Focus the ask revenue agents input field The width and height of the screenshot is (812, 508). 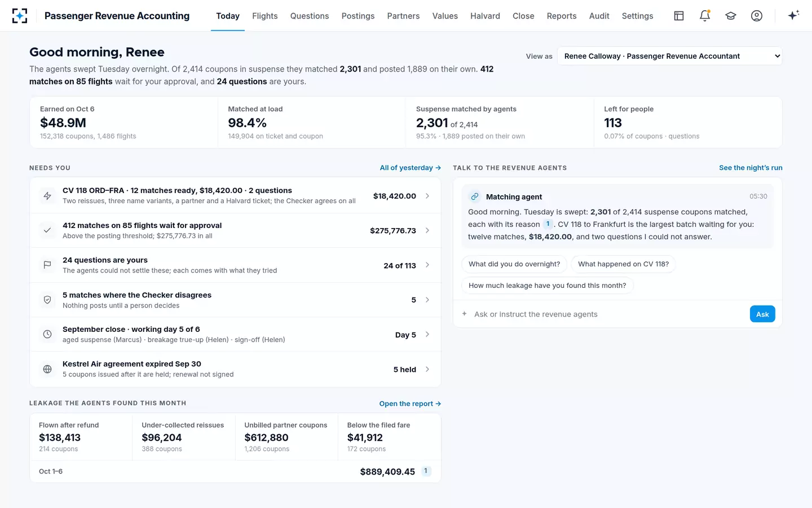click(x=608, y=314)
